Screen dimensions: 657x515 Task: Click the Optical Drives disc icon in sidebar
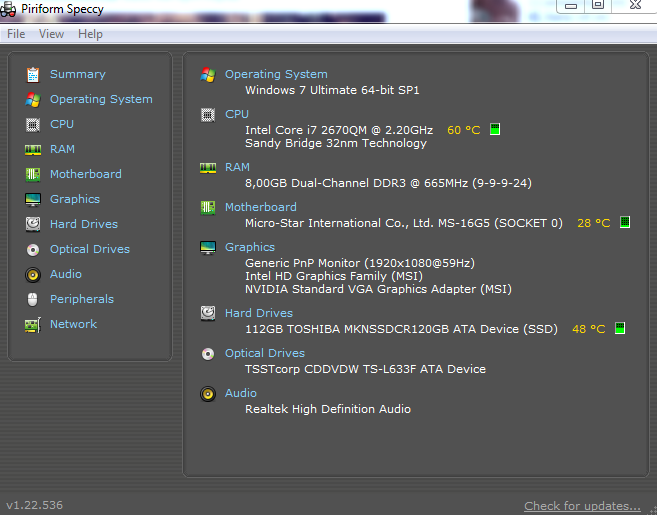(33, 249)
